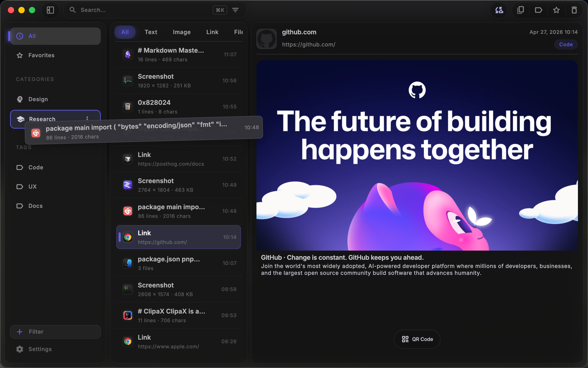
Task: Click the Chrome icon on apple.com link
Action: click(128, 341)
